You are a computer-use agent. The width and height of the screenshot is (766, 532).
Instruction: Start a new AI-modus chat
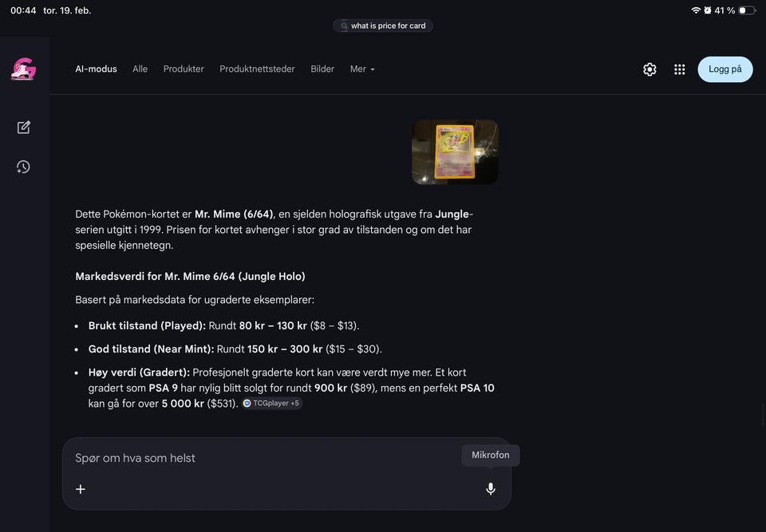[x=23, y=128]
